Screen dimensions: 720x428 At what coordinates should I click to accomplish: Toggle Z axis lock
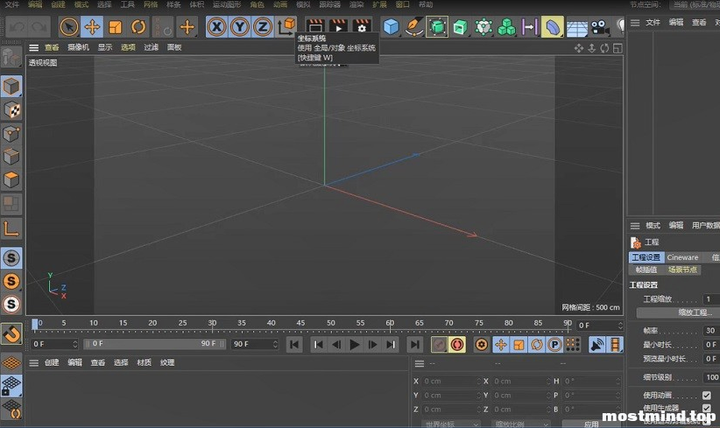tap(263, 27)
